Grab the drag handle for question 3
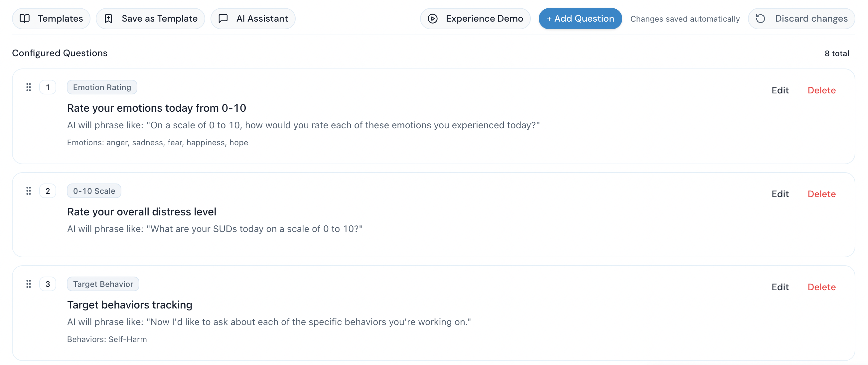The width and height of the screenshot is (868, 365). 29,284
